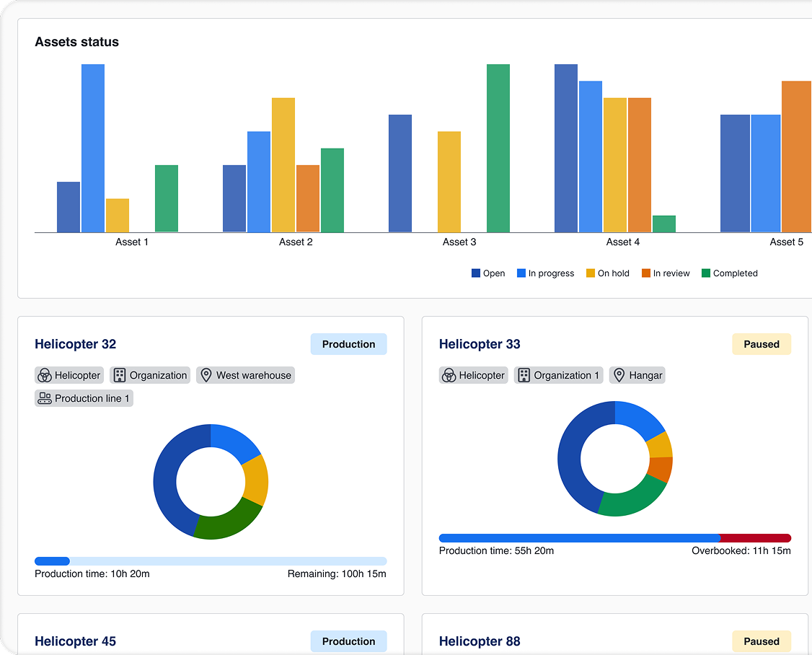Select the 'Paused' badge on Helicopter 88
The image size is (812, 655).
(x=761, y=641)
